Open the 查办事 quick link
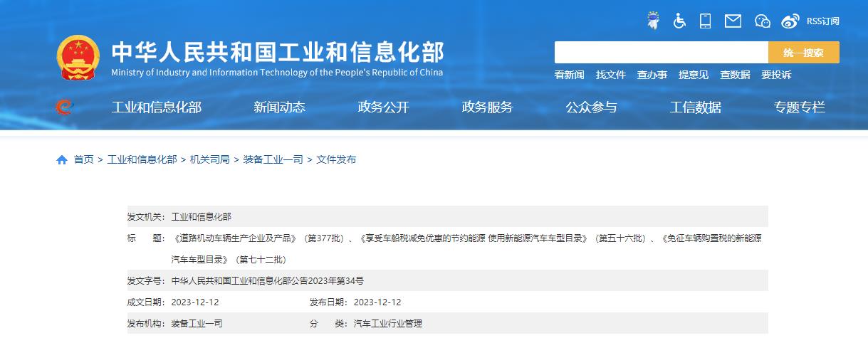Image resolution: width=868 pixels, height=343 pixels. point(652,75)
